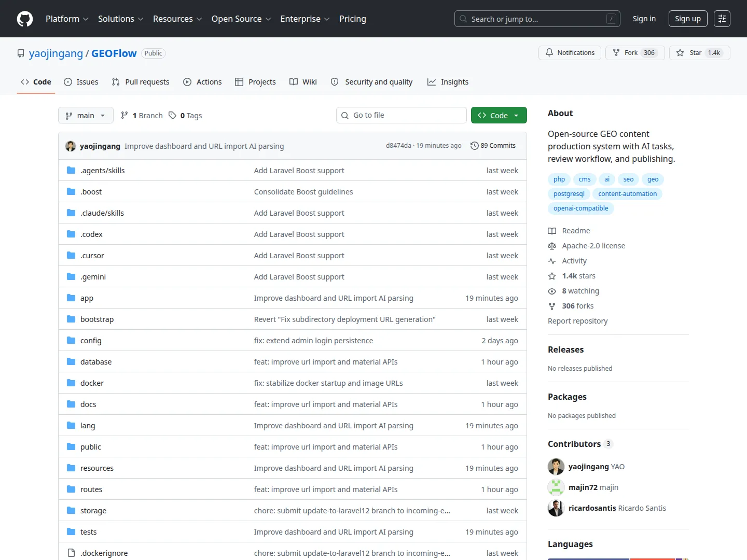The width and height of the screenshot is (747, 560).
Task: Click the Fork icon for this repository
Action: (616, 53)
